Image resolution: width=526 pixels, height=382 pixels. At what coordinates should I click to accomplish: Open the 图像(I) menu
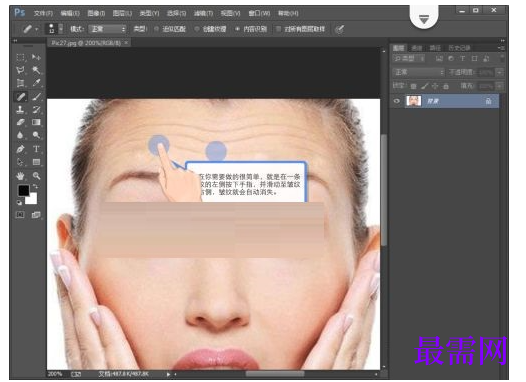(96, 13)
